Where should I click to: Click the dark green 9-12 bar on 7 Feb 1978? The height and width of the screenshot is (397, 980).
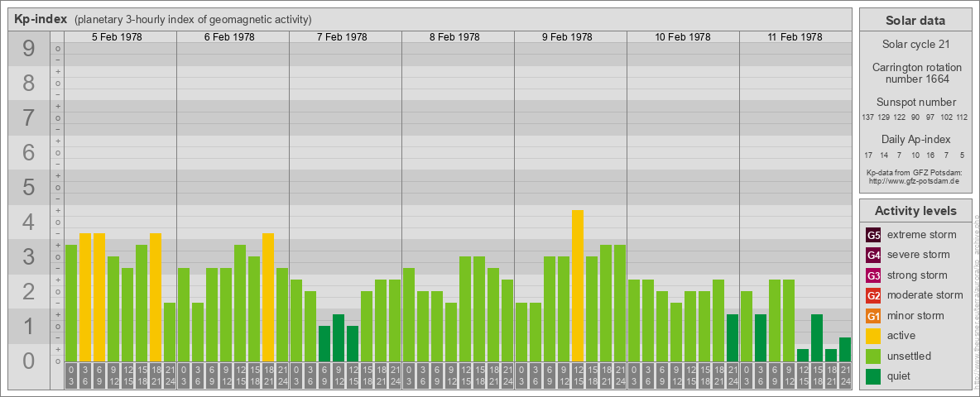click(x=339, y=338)
